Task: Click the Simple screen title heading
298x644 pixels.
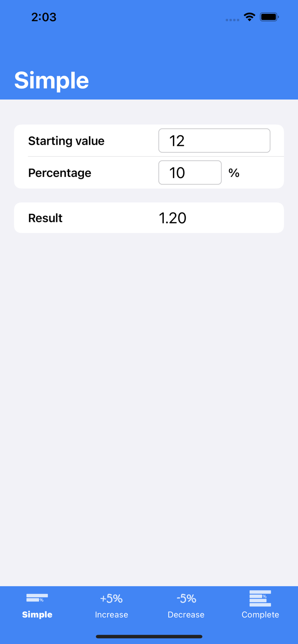Action: pyautogui.click(x=51, y=80)
